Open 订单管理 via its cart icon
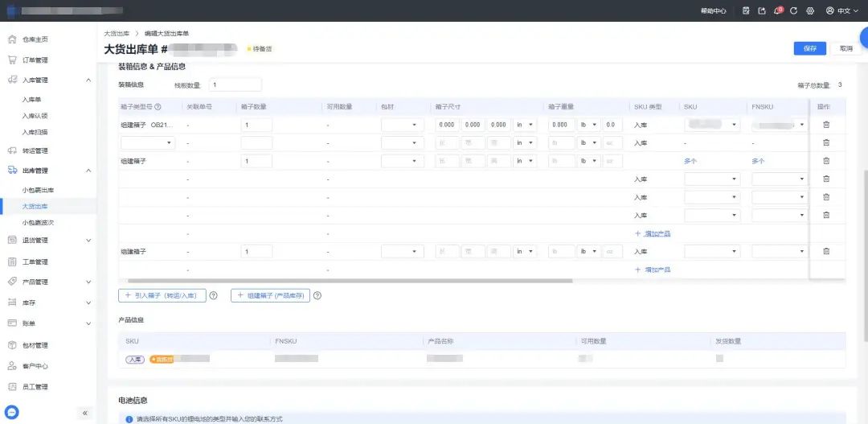This screenshot has width=868, height=424. coord(12,60)
